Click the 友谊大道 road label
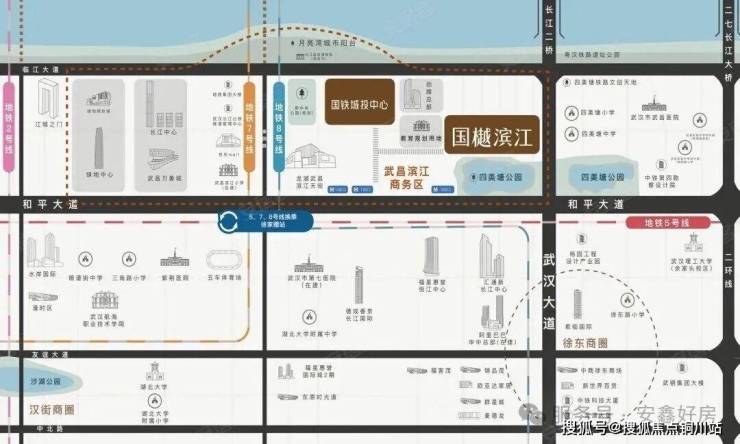This screenshot has height=444, width=740. (x=50, y=354)
